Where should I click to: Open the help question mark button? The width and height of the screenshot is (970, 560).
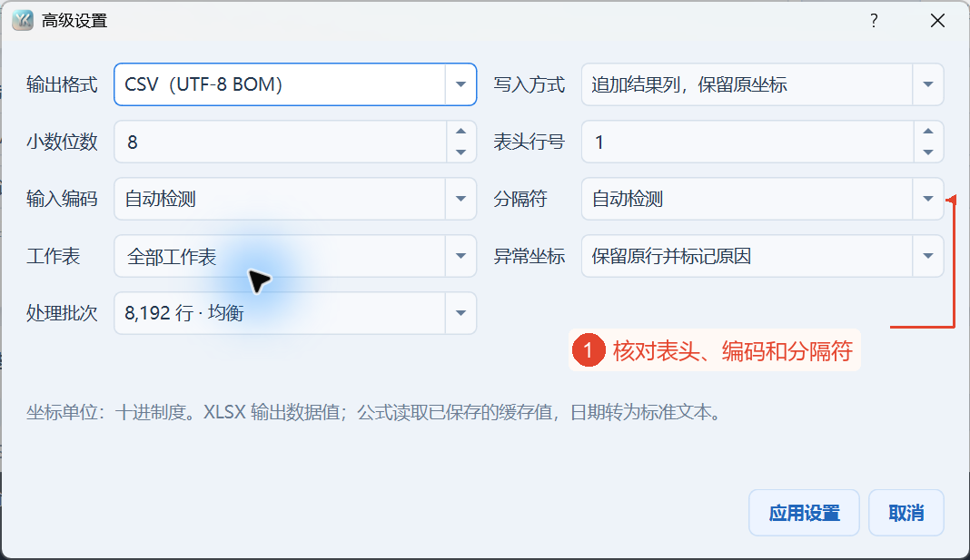click(x=874, y=20)
